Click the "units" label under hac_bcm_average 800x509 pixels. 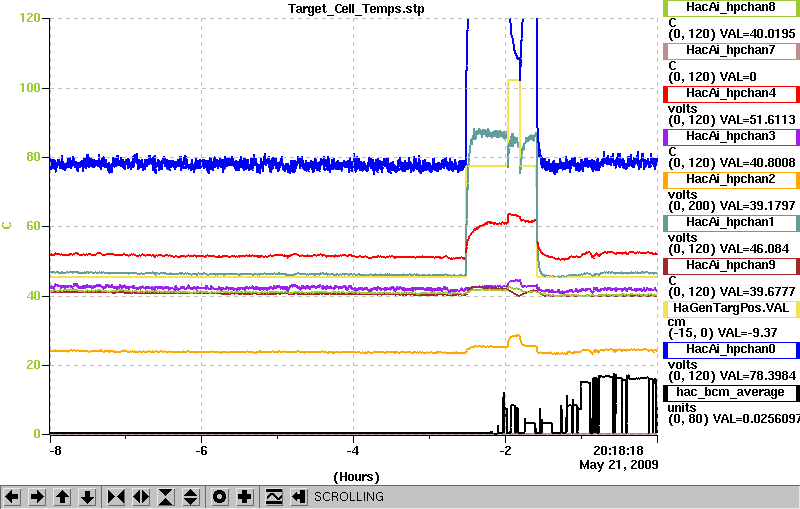pyautogui.click(x=682, y=408)
